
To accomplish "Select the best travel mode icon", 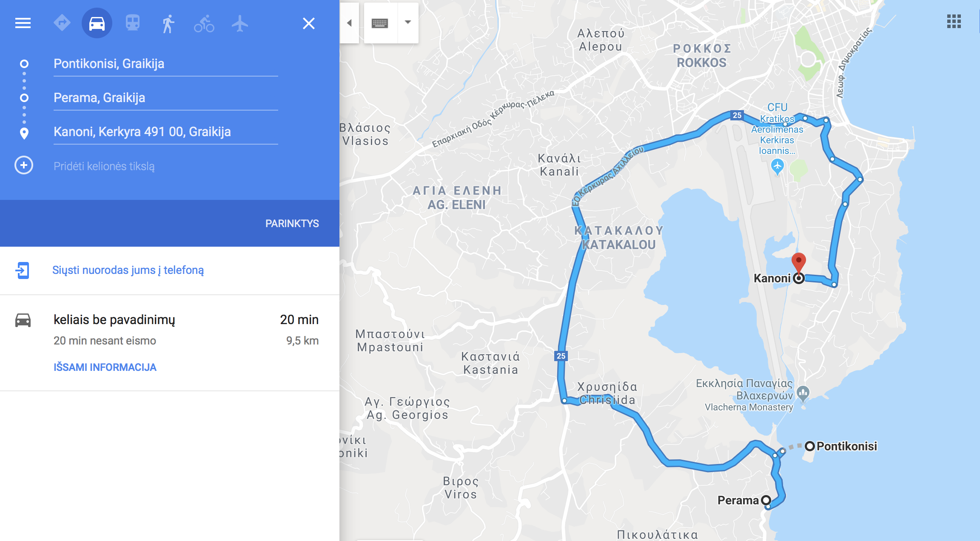I will click(x=62, y=23).
